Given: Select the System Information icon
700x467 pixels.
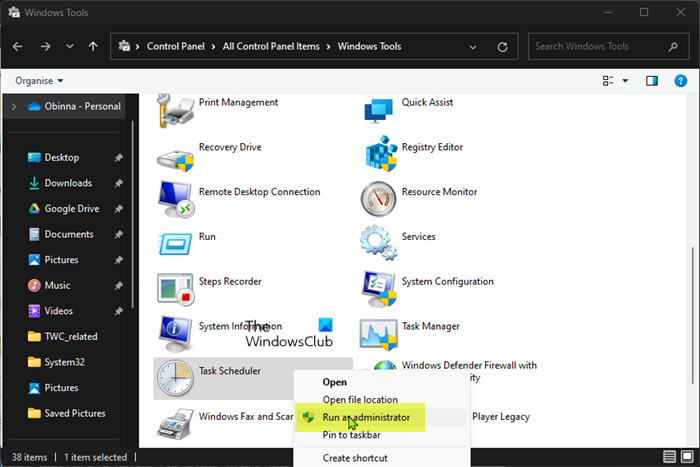Looking at the screenshot, I should click(175, 334).
